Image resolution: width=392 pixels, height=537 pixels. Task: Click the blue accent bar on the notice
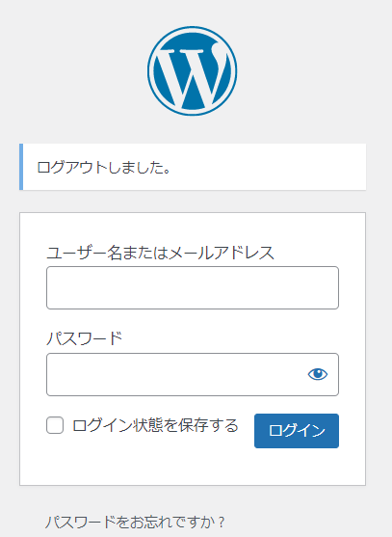coord(21,167)
